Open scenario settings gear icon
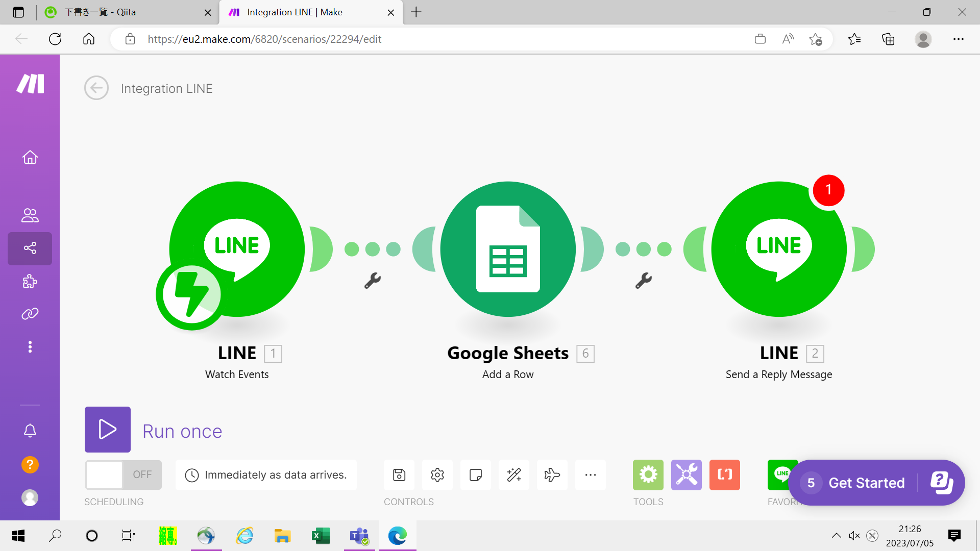 point(437,475)
